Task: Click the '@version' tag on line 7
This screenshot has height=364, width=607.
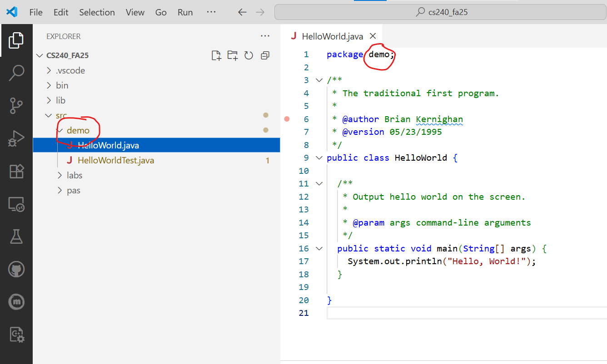Action: pos(363,132)
